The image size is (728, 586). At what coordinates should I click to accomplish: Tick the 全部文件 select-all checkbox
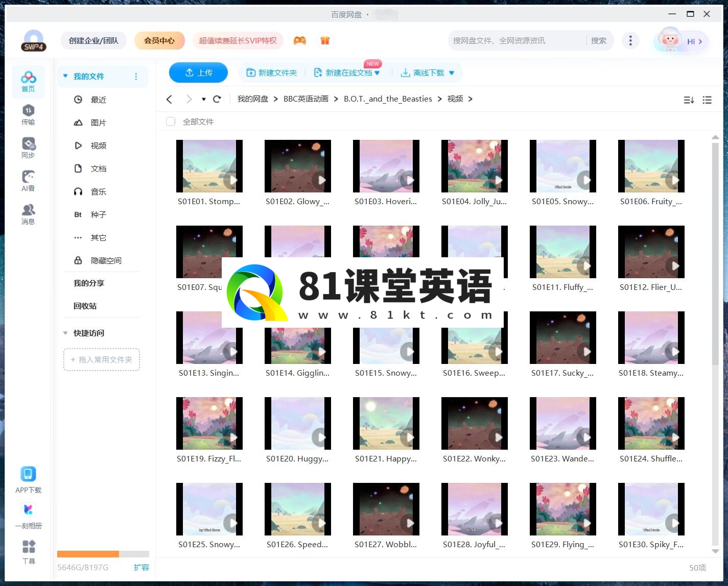click(171, 121)
